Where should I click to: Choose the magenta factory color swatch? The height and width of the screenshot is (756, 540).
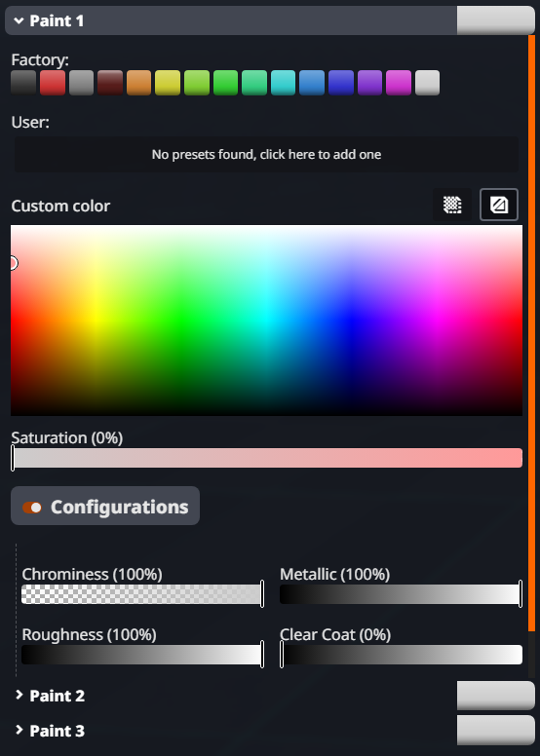pos(399,83)
